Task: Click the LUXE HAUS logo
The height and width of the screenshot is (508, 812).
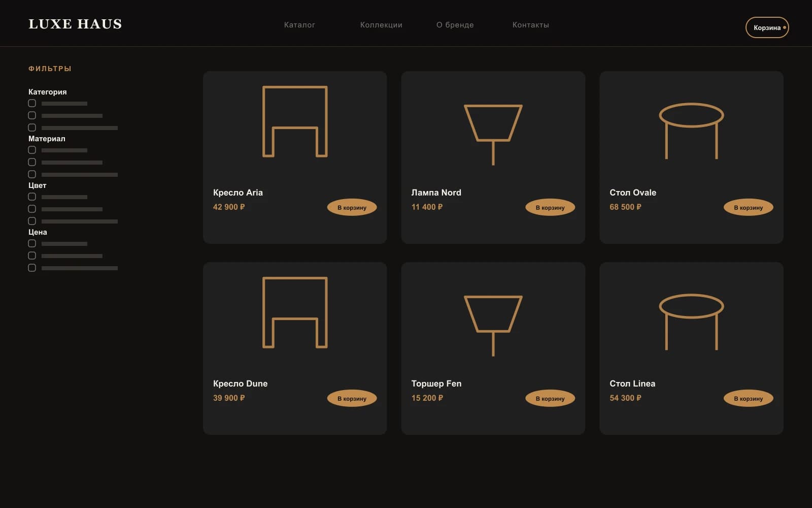Action: pos(75,24)
